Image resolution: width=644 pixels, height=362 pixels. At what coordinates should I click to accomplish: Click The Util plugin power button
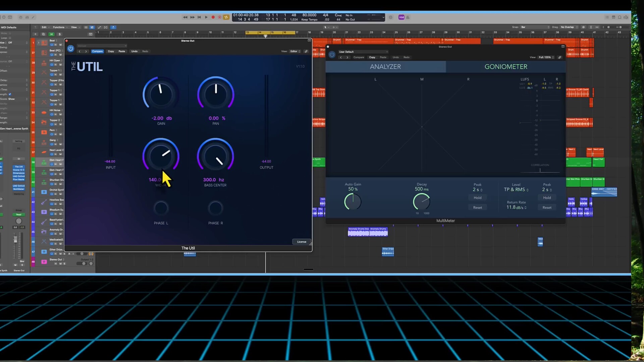pyautogui.click(x=70, y=49)
